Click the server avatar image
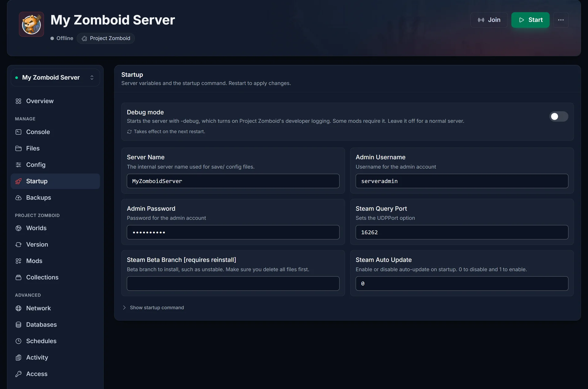The image size is (588, 389). [31, 24]
